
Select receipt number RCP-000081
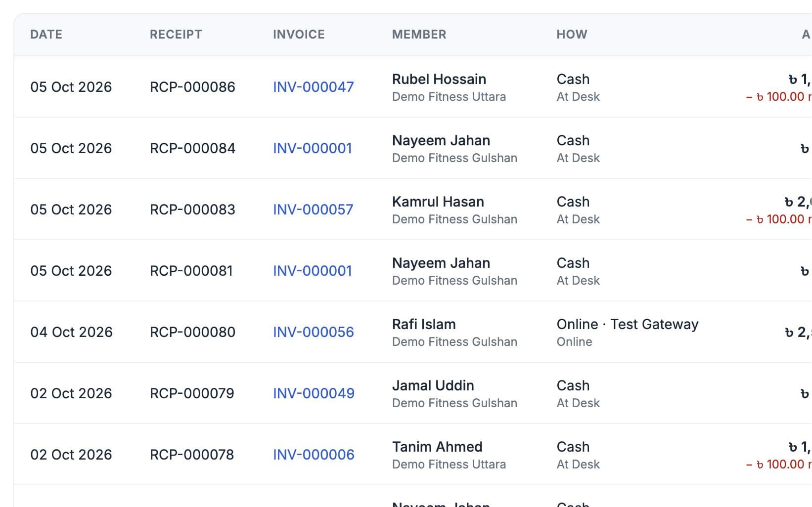tap(191, 271)
